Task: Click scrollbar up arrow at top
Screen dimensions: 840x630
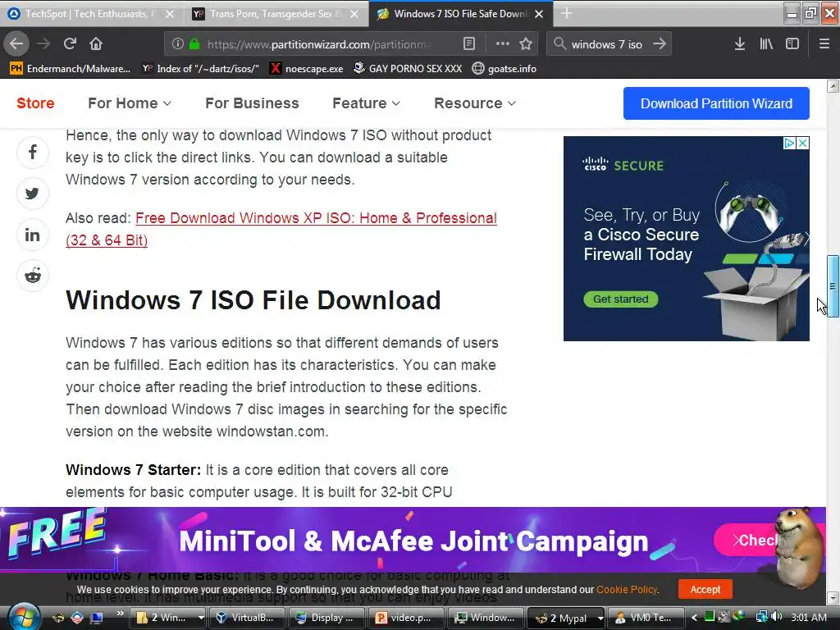Action: coord(833,85)
